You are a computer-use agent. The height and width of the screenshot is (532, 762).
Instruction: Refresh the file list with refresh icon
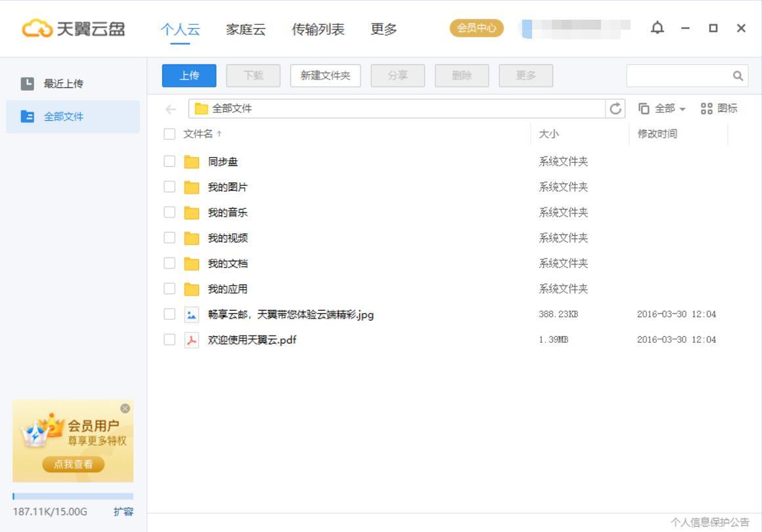click(616, 109)
